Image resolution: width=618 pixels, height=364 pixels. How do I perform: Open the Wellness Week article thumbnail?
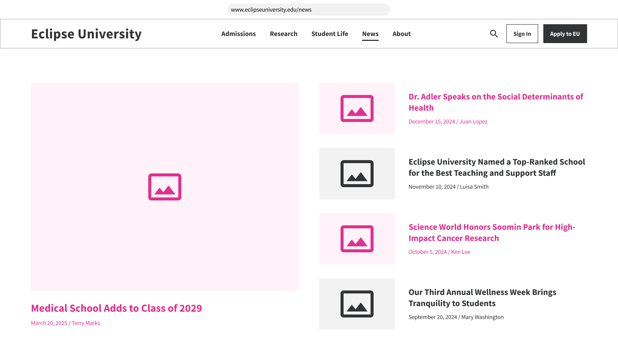pyautogui.click(x=357, y=304)
